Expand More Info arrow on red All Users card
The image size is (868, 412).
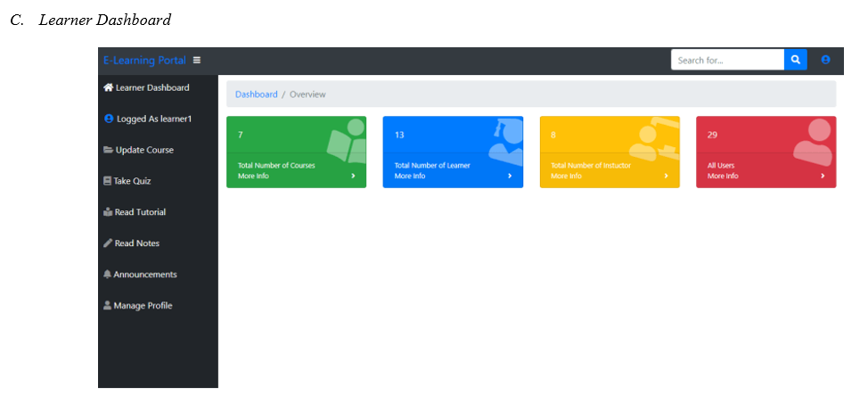(x=823, y=177)
